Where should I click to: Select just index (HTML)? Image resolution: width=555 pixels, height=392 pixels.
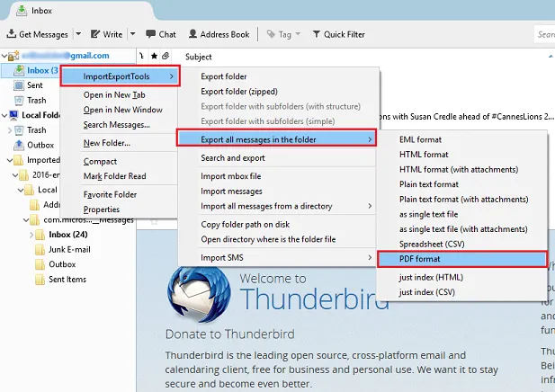click(x=431, y=277)
